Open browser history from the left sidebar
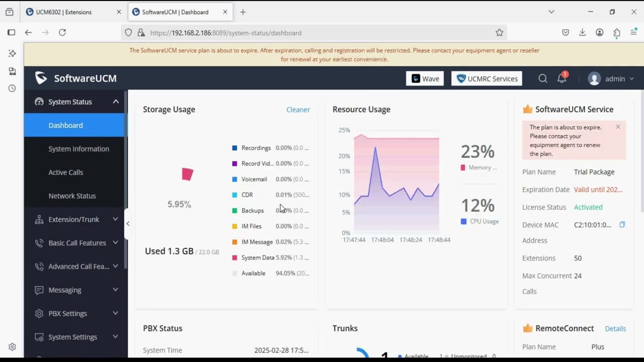The height and width of the screenshot is (362, 644). 12,88
